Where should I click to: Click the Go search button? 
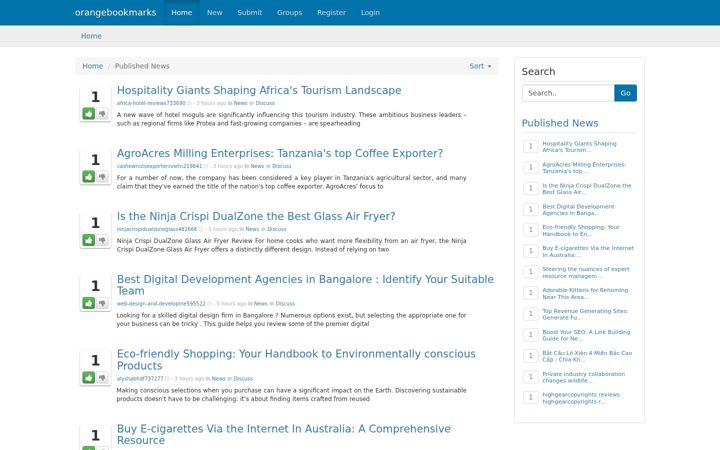coord(625,93)
